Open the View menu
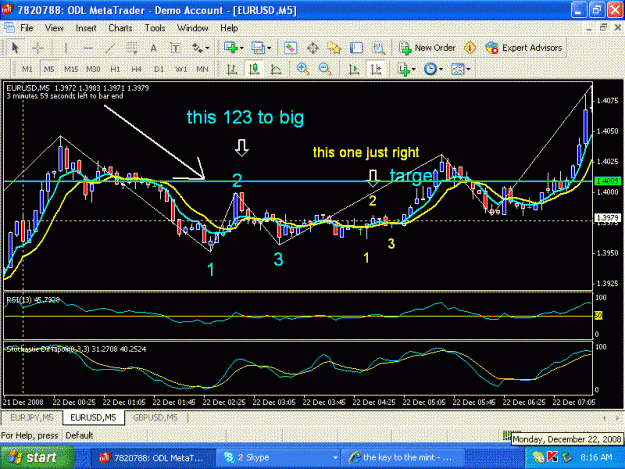 point(54,28)
